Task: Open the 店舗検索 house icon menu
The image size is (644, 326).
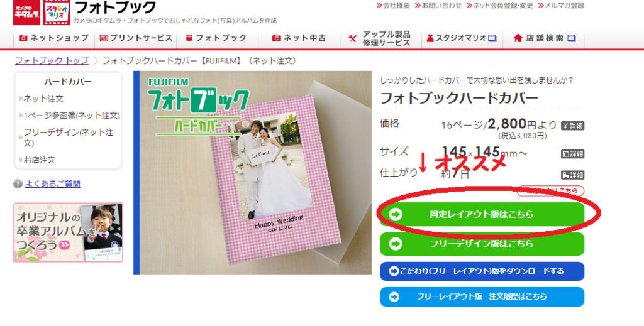Action: point(544,38)
